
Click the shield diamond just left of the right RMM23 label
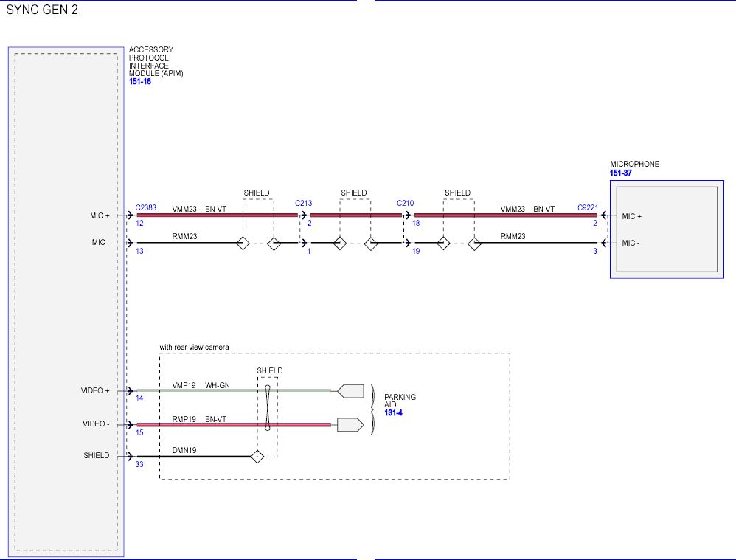click(474, 243)
